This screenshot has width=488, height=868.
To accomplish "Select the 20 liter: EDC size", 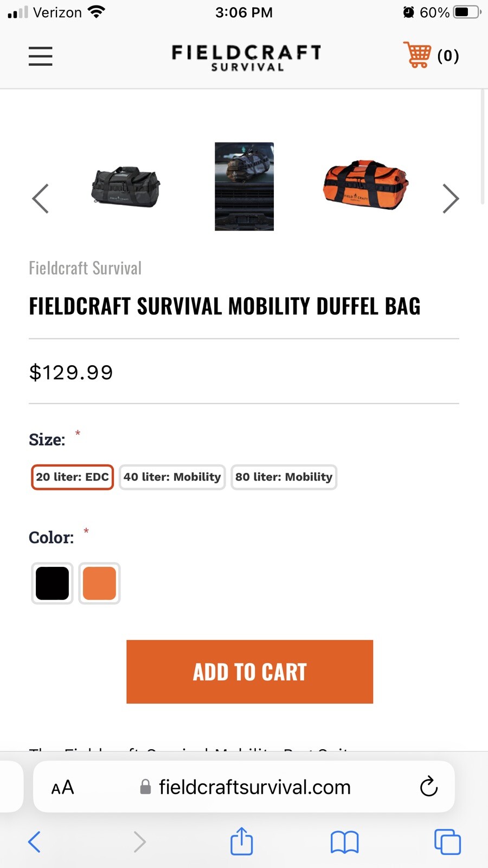I will (x=72, y=477).
